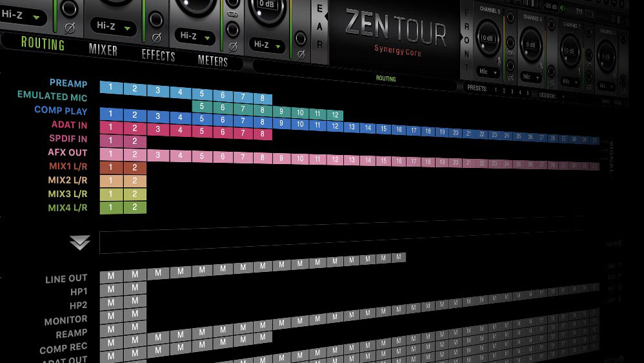The width and height of the screenshot is (644, 363).
Task: Click the stereo link icon beside third Hi-Z strip
Action: coord(233,14)
